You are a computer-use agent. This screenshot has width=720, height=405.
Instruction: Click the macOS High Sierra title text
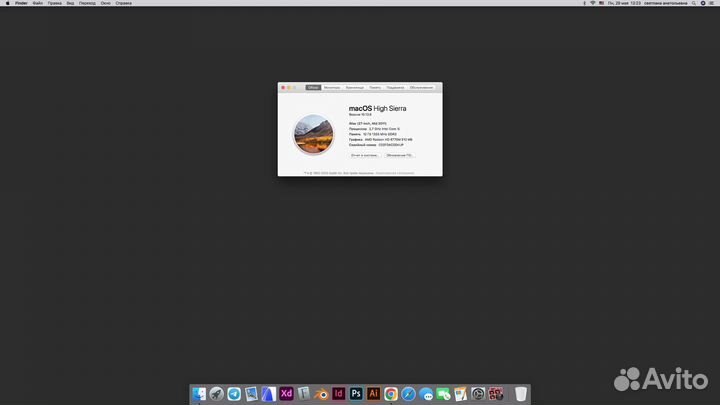pos(377,108)
